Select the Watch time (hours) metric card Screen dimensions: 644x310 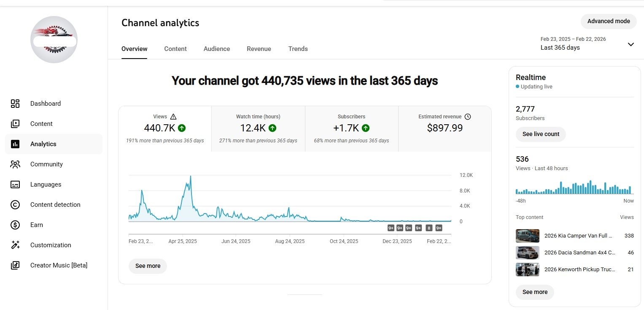click(x=258, y=128)
